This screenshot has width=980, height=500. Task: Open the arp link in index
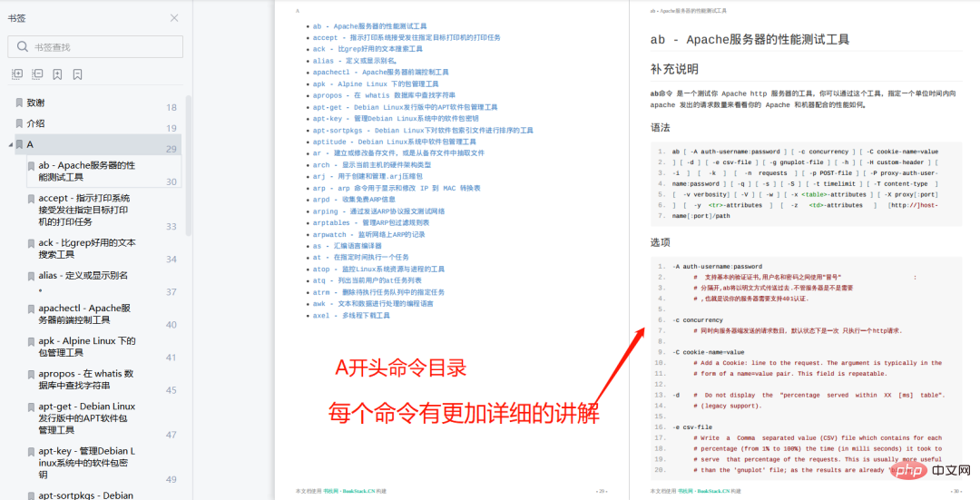[x=397, y=188]
